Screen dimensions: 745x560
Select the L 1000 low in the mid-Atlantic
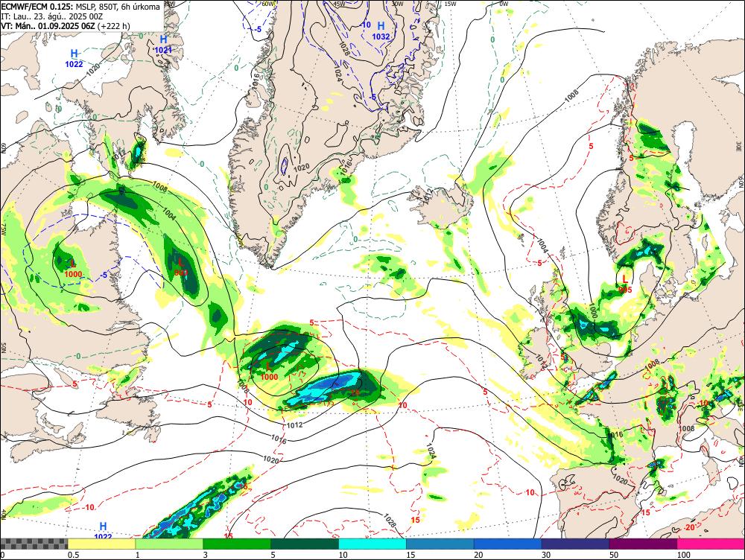pyautogui.click(x=270, y=371)
